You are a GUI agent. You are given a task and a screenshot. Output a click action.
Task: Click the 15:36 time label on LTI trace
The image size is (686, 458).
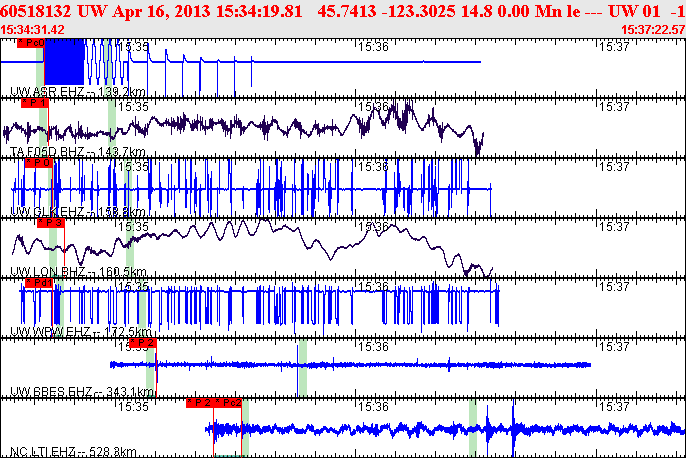373,406
